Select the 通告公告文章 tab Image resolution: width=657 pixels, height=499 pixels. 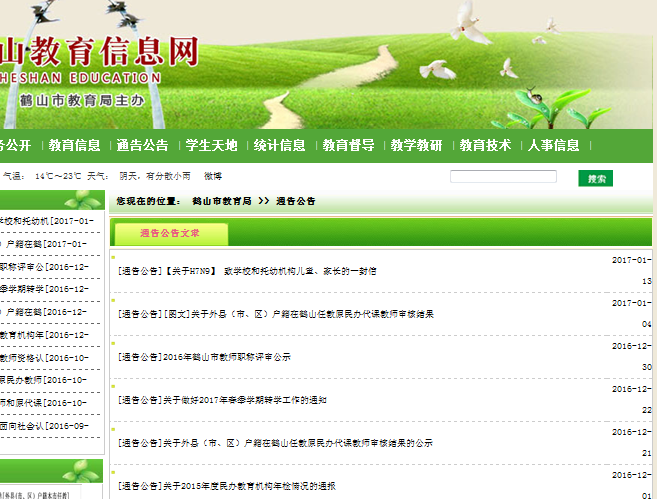click(x=170, y=234)
